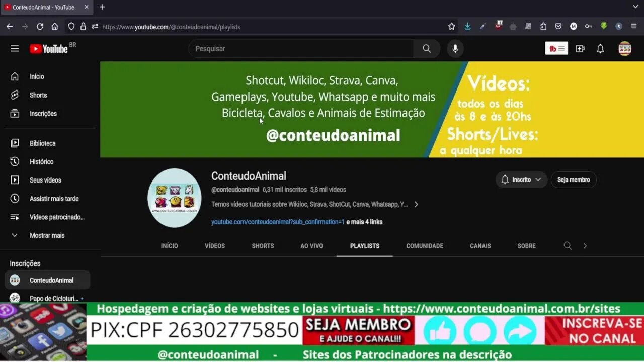Open Inscrito subscription dropdown

pyautogui.click(x=521, y=179)
